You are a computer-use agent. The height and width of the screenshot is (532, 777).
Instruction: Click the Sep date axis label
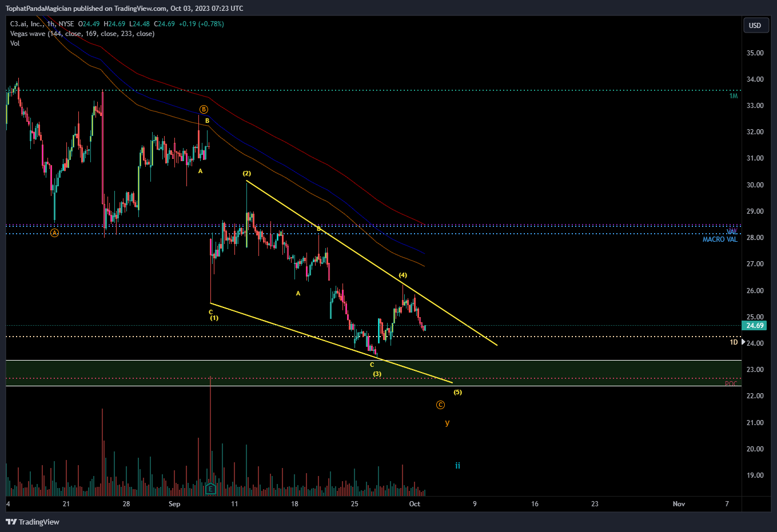(174, 504)
